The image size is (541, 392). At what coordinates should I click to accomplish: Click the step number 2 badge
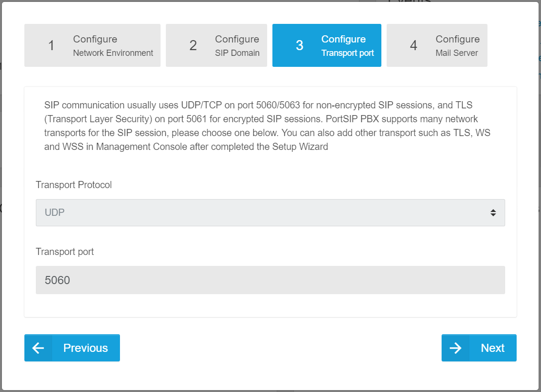point(193,45)
